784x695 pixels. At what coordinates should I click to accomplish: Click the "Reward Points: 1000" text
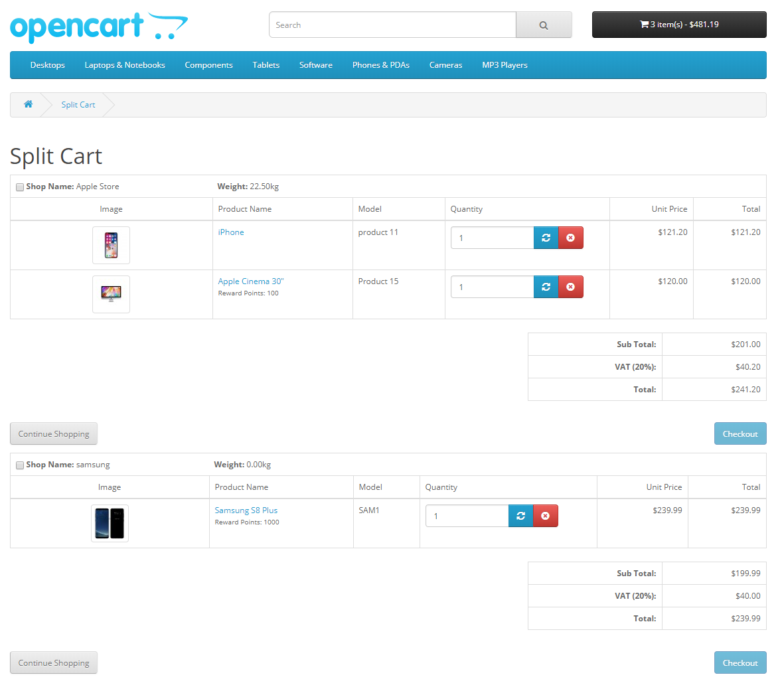247,522
